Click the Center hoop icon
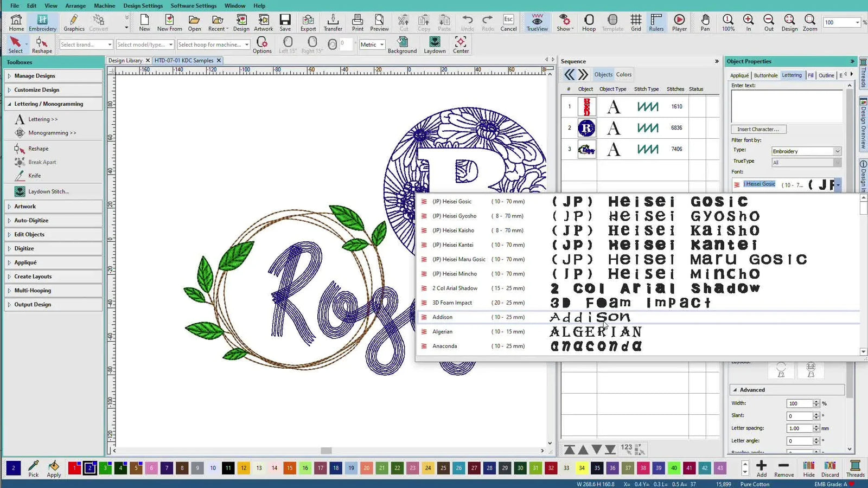Image resolution: width=868 pixels, height=488 pixels. [461, 44]
